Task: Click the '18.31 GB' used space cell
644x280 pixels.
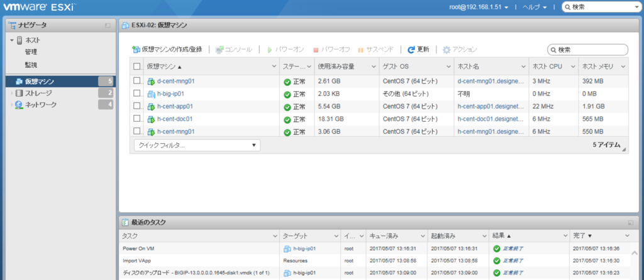Action: pos(330,119)
